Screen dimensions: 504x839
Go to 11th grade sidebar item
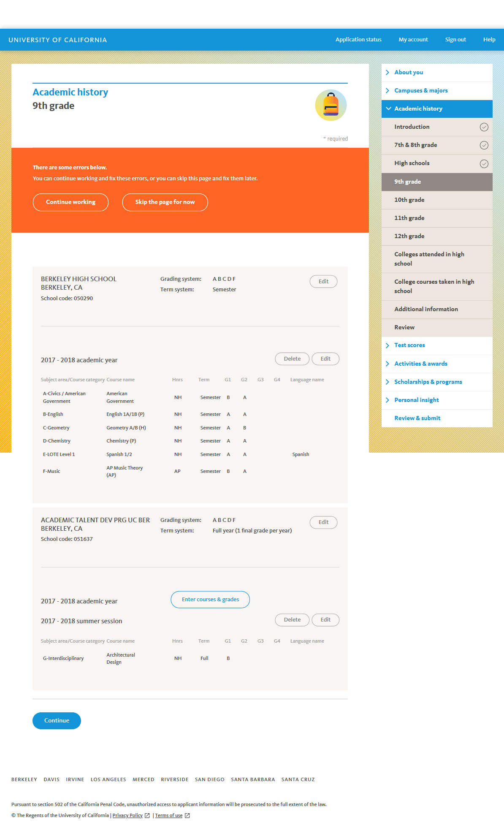[437, 218]
